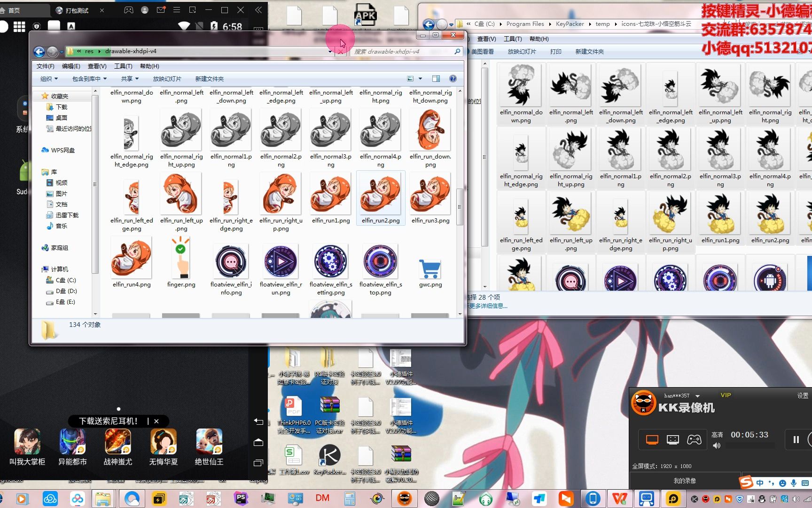The image size is (812, 508).
Task: Open 查看(V) menu in front Explorer
Action: [97, 66]
